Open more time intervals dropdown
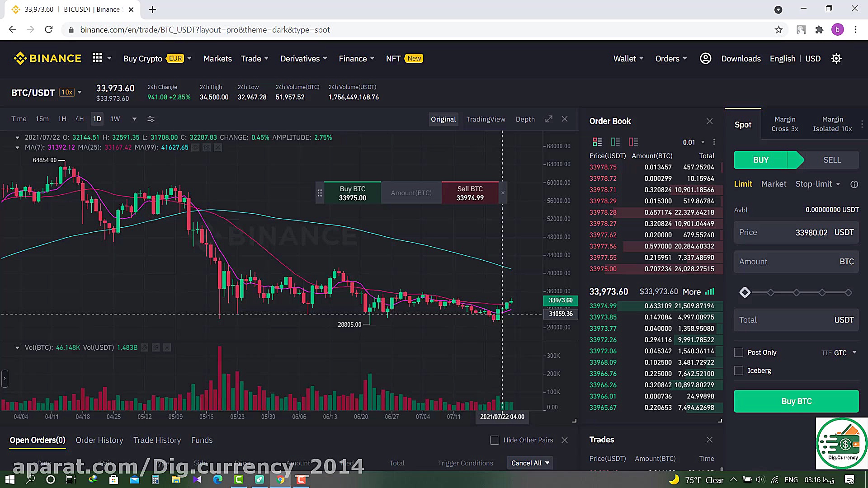The width and height of the screenshot is (868, 488). click(x=134, y=119)
